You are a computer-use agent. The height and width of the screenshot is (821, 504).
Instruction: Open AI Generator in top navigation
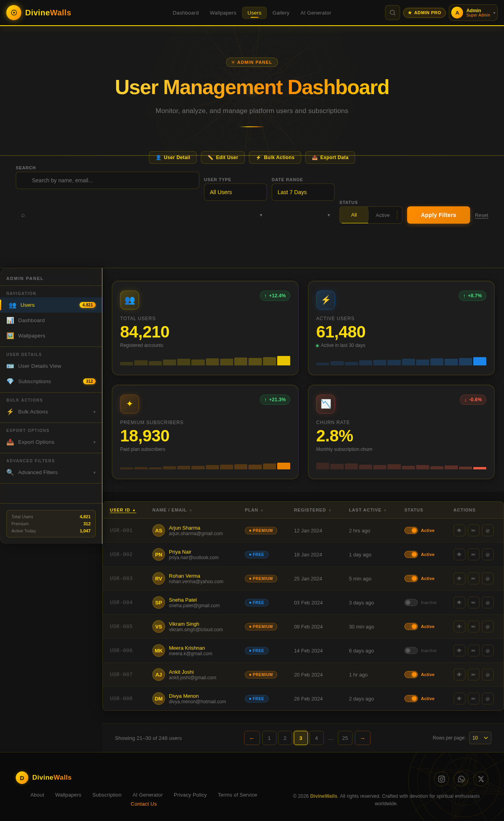316,13
